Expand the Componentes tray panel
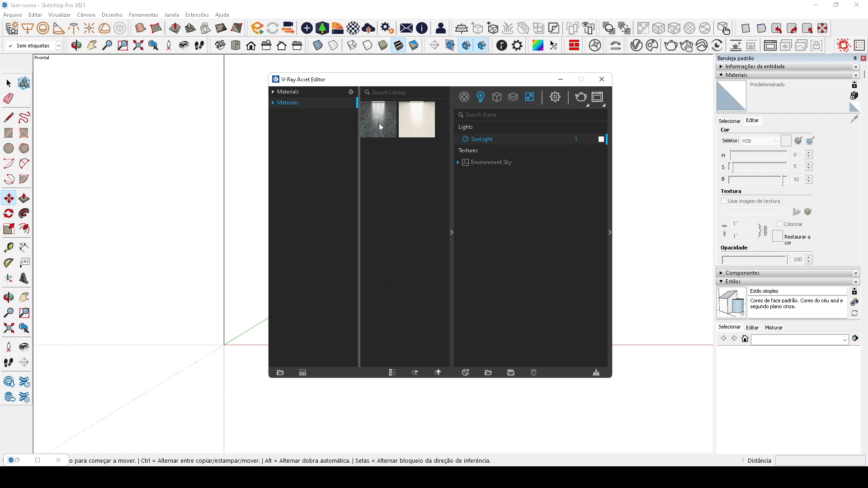This screenshot has width=868, height=488. 721,273
